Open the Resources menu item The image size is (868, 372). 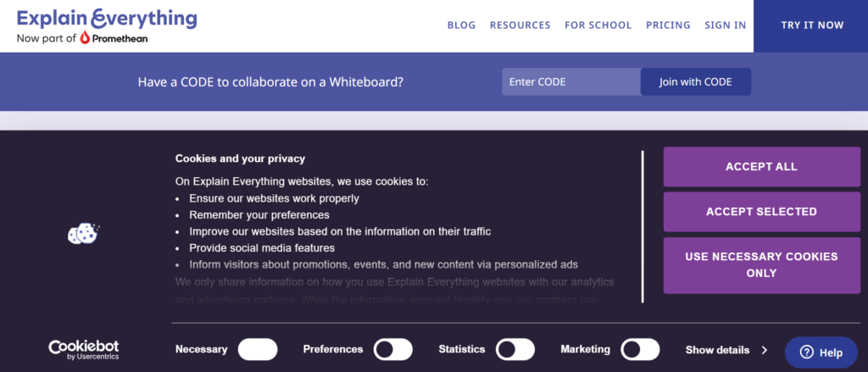pos(520,25)
